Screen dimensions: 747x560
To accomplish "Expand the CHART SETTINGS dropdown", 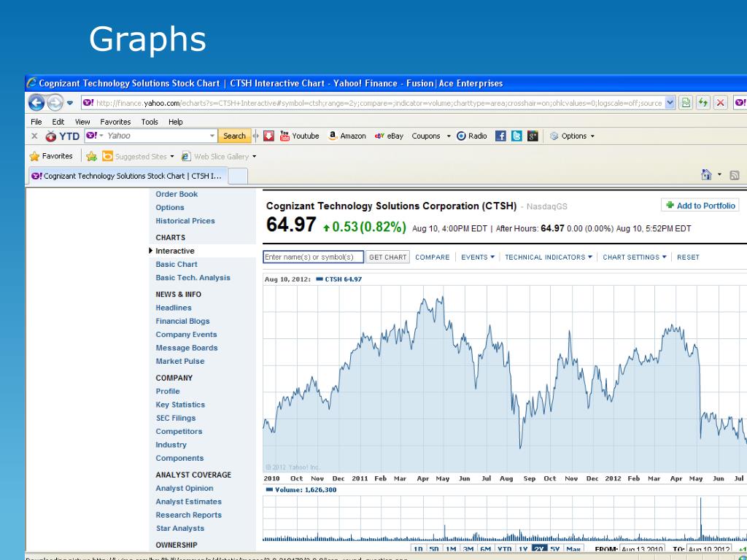I will coord(635,257).
